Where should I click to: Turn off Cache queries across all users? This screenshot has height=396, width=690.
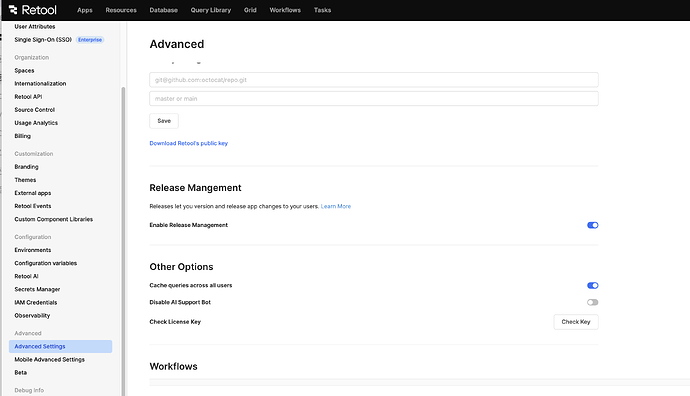(x=592, y=286)
